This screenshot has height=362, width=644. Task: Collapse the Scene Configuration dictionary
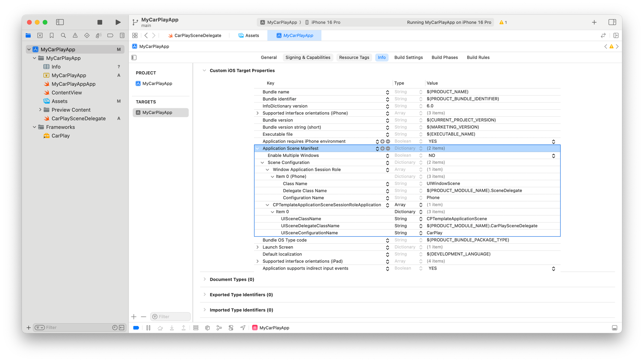(262, 162)
